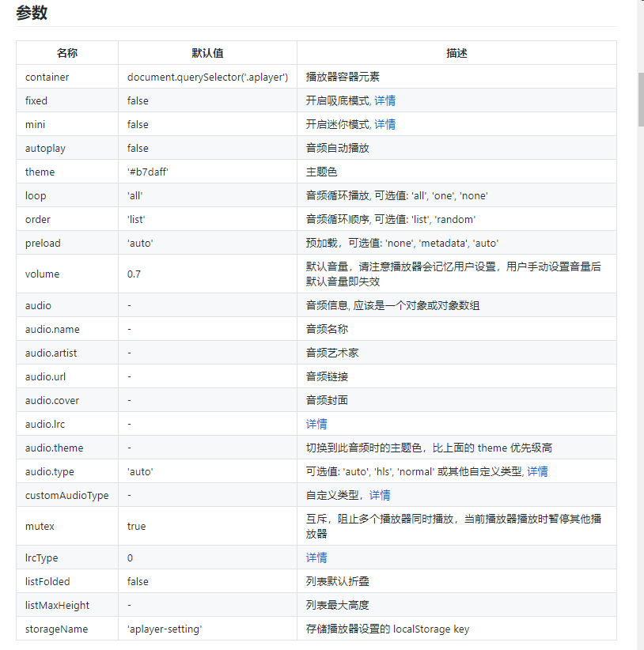The height and width of the screenshot is (650, 644).
Task: Click the 参数 section heading
Action: click(x=32, y=13)
